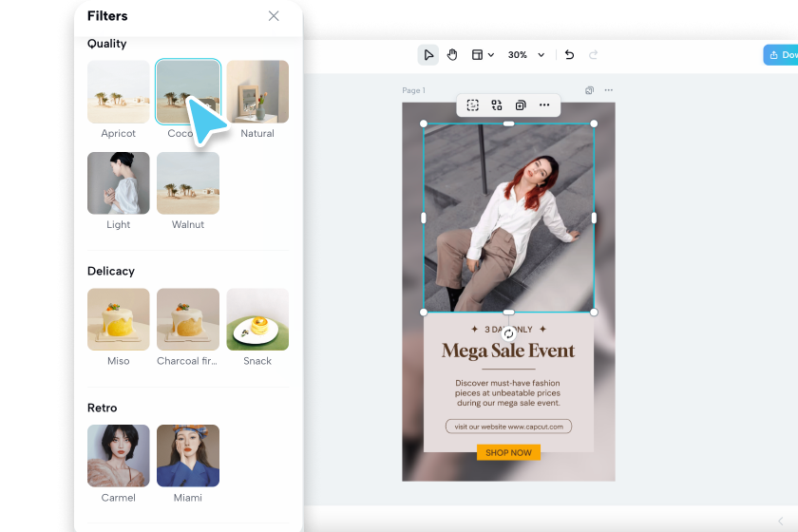Apply the Light filter
The height and width of the screenshot is (532, 798).
(x=118, y=182)
